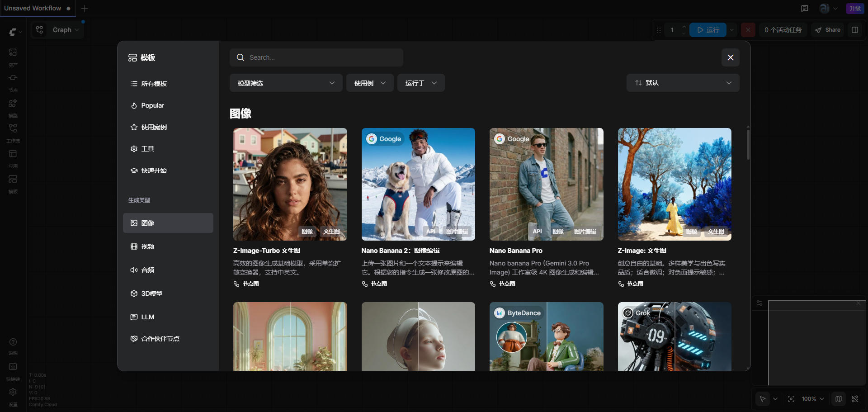Open the help icon in left sidebar
The height and width of the screenshot is (412, 868).
tap(13, 342)
